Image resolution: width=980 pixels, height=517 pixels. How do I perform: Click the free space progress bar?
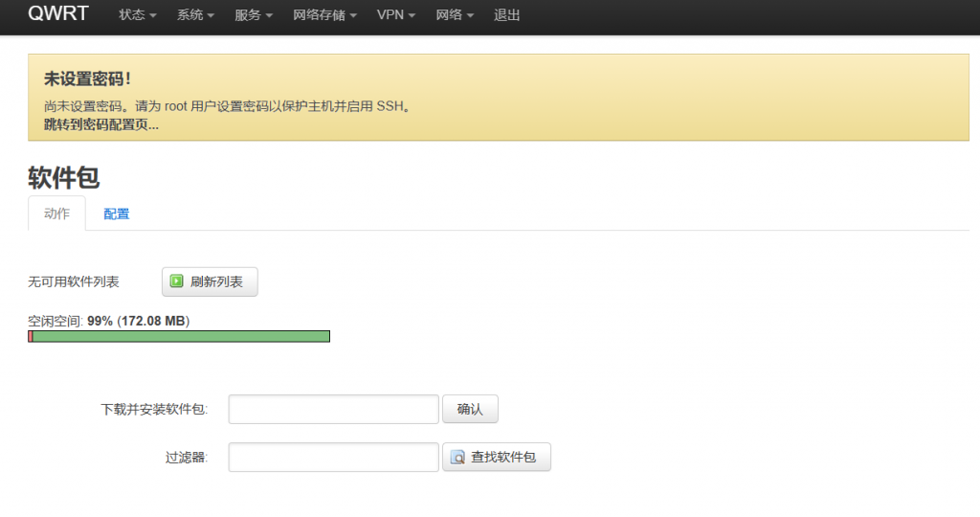[179, 336]
